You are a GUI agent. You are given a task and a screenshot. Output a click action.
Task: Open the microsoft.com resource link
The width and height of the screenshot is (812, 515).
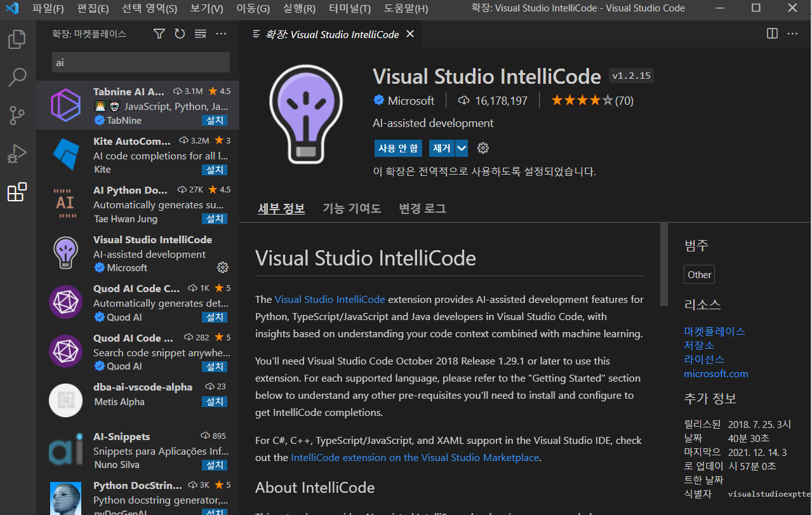pyautogui.click(x=715, y=373)
